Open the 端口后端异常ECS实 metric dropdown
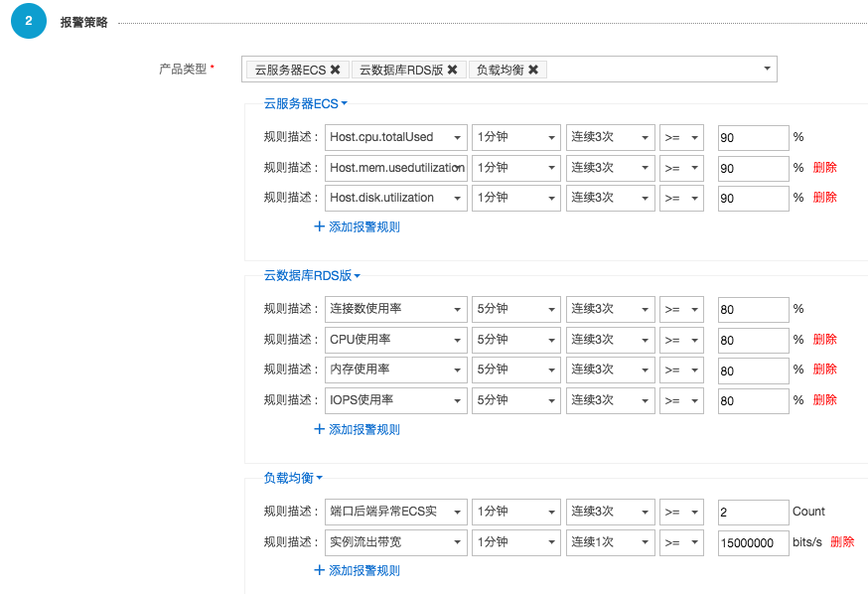868x594 pixels. coord(396,512)
